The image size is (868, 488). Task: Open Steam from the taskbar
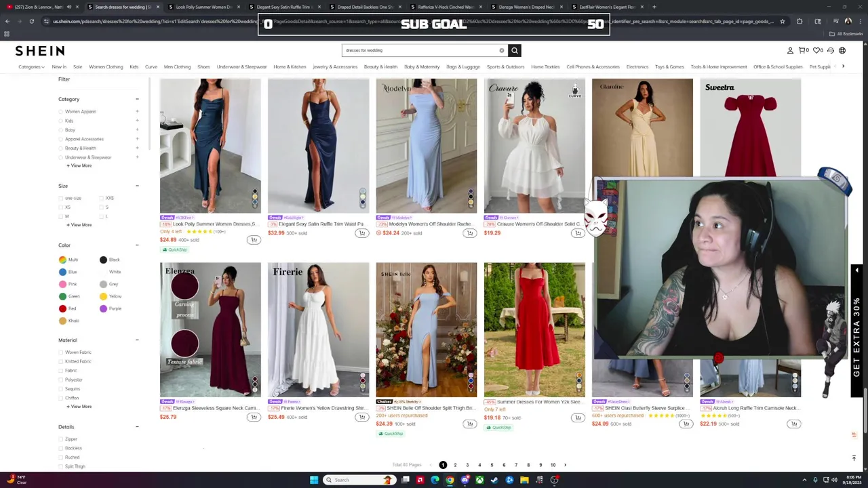(x=494, y=480)
